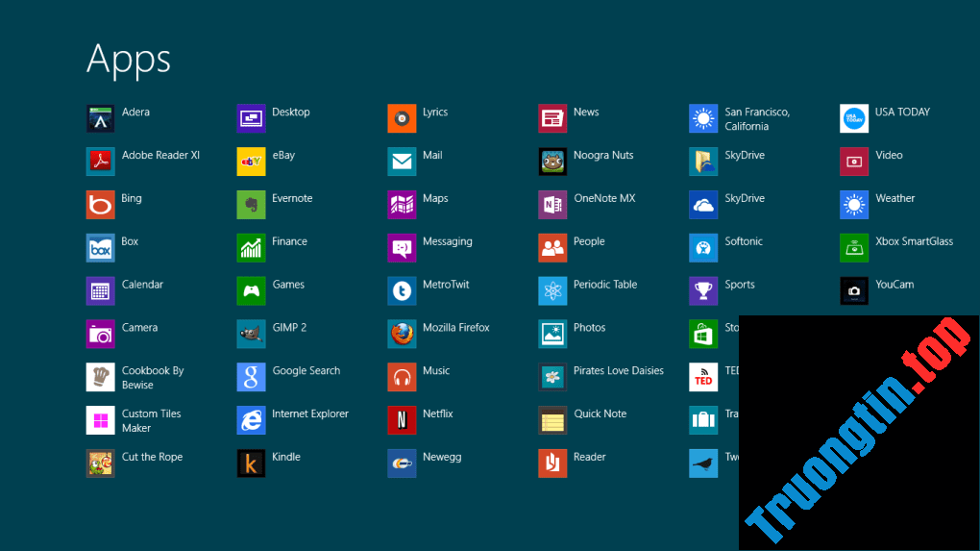
Task: Open the Bing app icon
Action: pyautogui.click(x=101, y=205)
